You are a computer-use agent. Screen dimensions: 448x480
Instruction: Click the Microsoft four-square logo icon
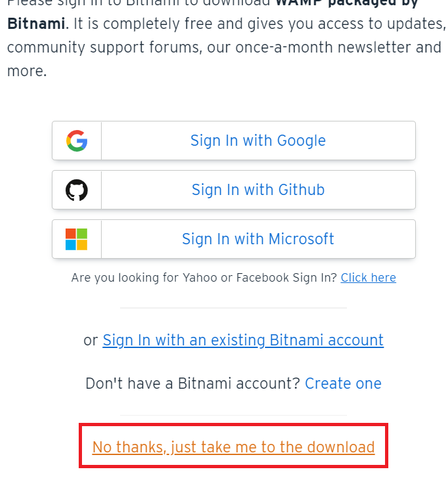[x=77, y=239]
